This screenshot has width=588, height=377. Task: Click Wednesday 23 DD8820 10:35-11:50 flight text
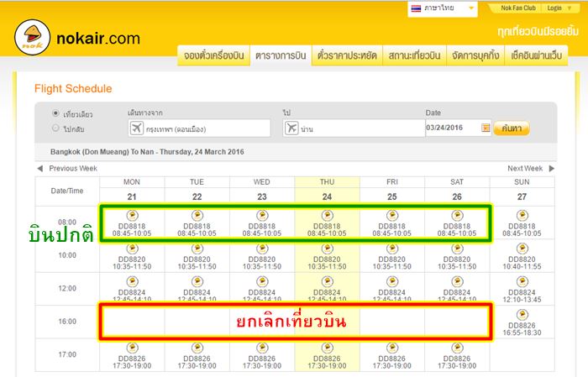click(262, 263)
